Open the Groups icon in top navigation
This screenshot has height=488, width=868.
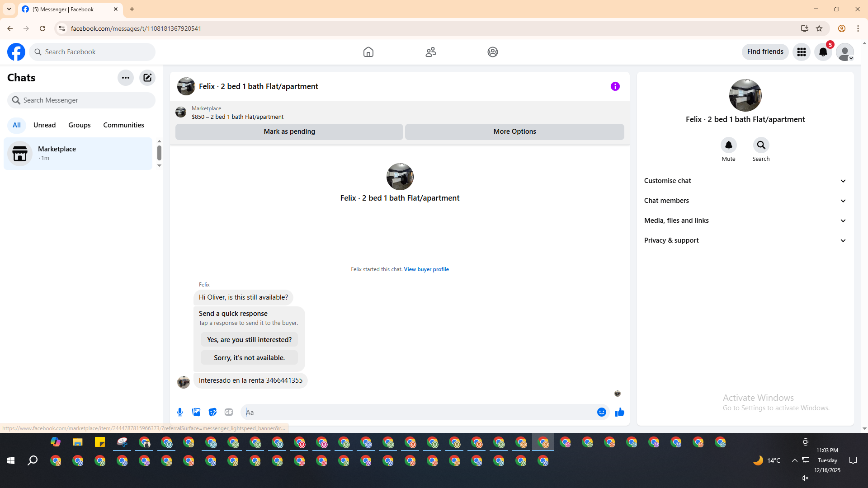[493, 52]
